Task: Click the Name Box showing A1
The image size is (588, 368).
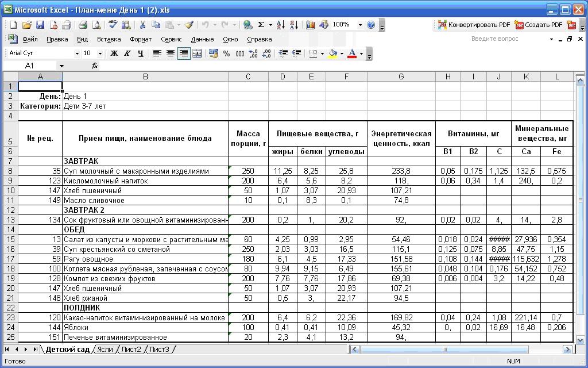Action: (30, 66)
